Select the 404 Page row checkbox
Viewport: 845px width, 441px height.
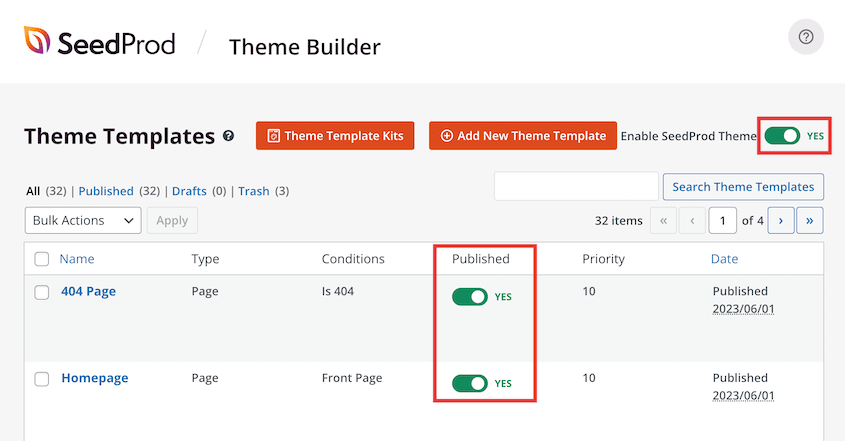[41, 292]
